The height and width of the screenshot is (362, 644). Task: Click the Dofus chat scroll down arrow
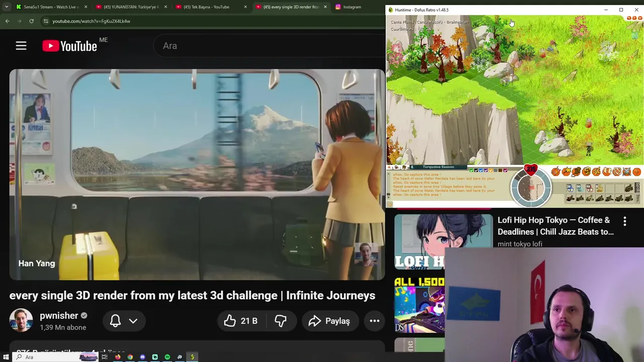pyautogui.click(x=388, y=198)
